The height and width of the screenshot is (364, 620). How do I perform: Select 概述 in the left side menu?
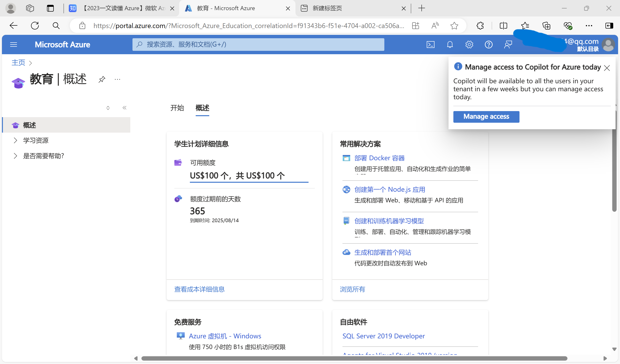66,125
